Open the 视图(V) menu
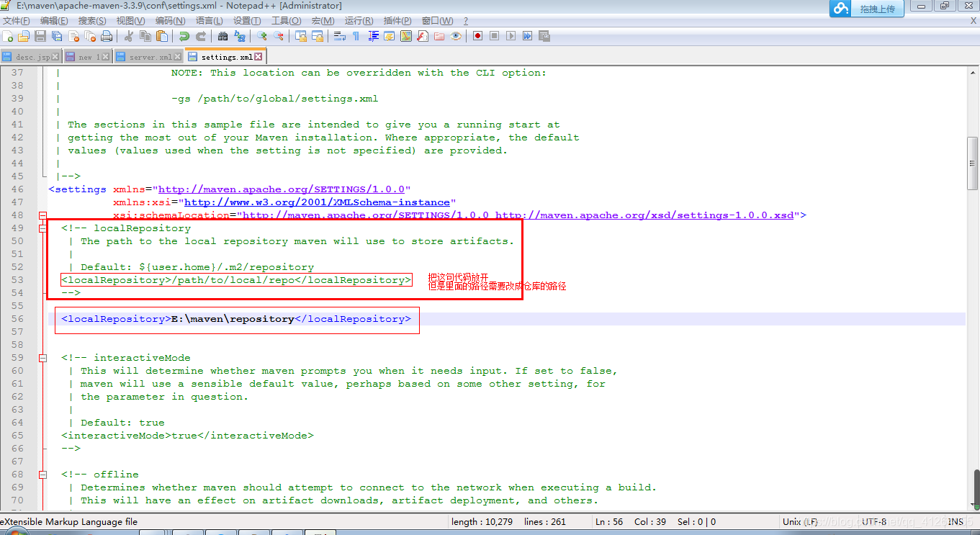This screenshot has width=980, height=535. coord(130,21)
